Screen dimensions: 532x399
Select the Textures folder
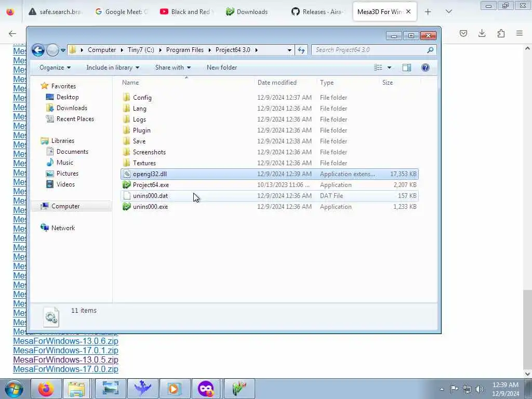pos(270,163)
